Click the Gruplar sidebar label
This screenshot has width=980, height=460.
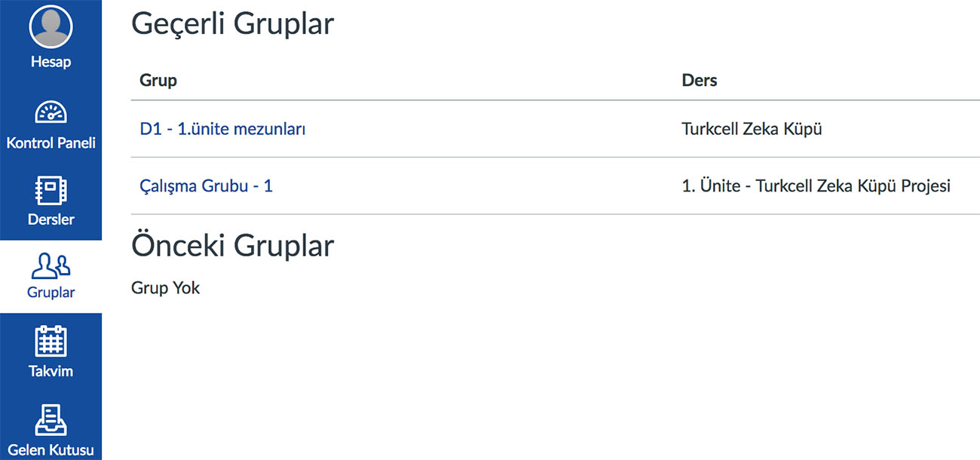[x=51, y=293]
